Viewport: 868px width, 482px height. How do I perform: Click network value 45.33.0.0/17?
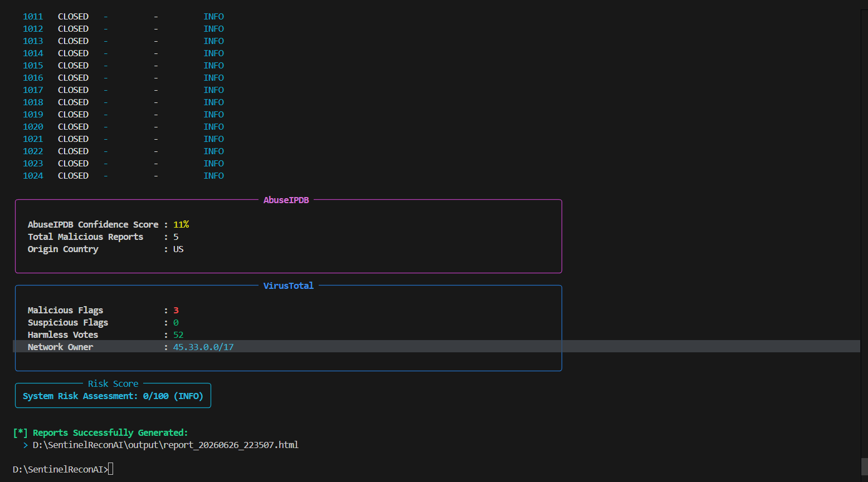203,347
